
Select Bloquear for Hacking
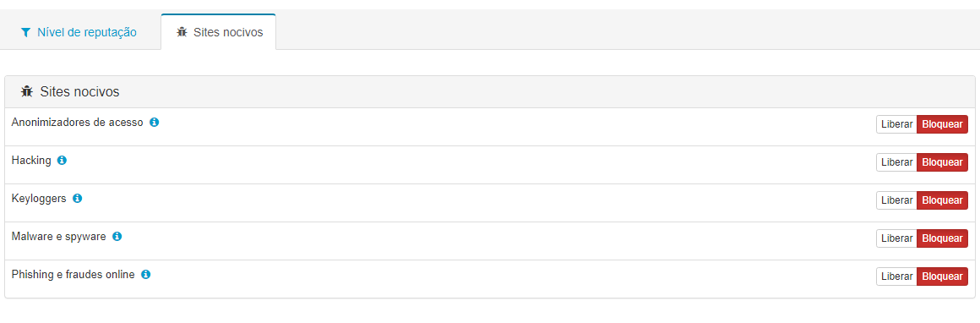[x=943, y=162]
